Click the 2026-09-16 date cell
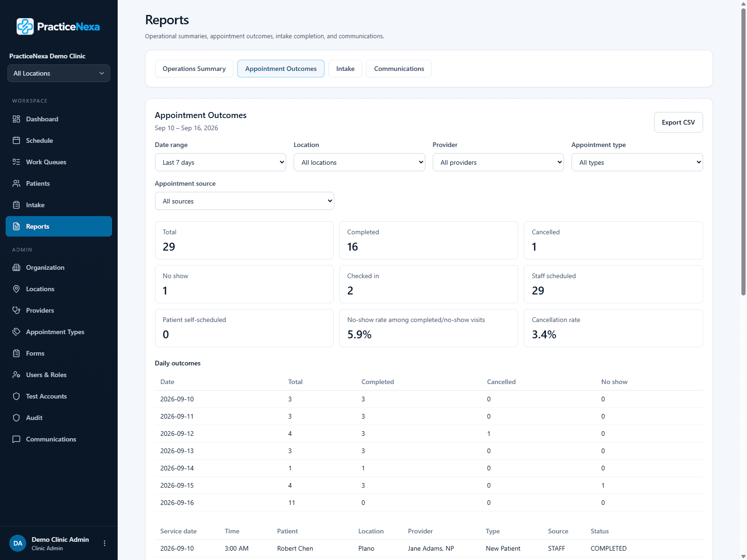This screenshot has width=747, height=560. [177, 503]
